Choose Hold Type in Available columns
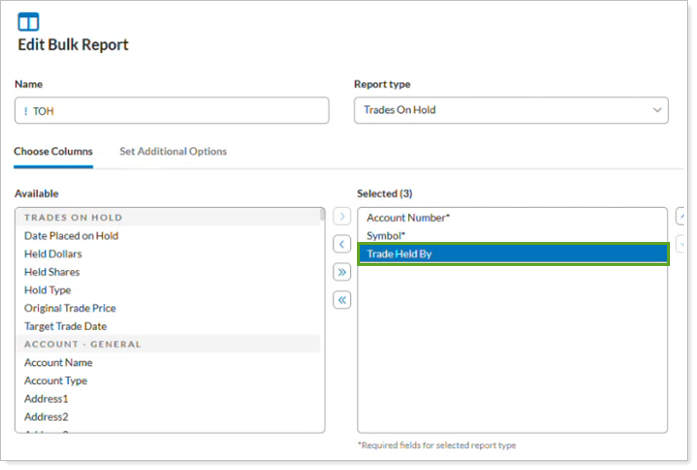Image resolution: width=697 pixels, height=470 pixels. (49, 290)
